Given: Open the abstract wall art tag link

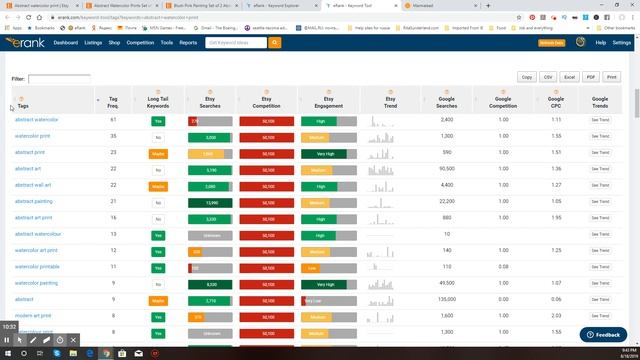Looking at the screenshot, I should (x=33, y=185).
